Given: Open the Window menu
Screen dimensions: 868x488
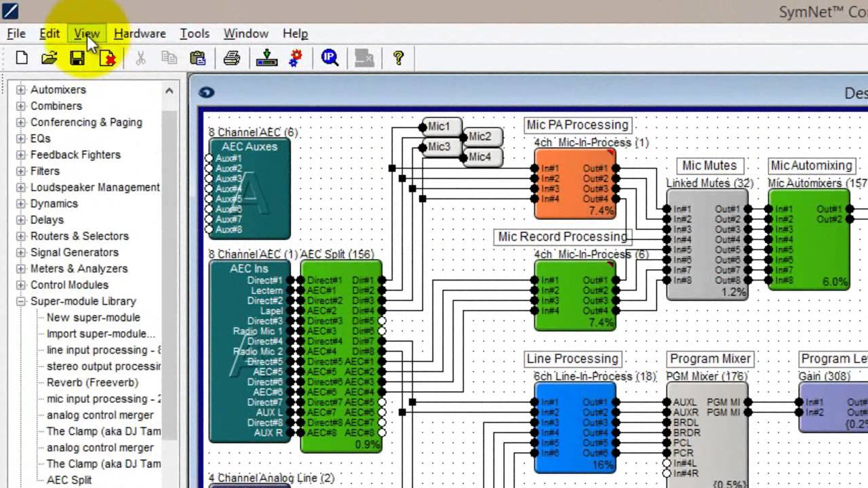Looking at the screenshot, I should [x=246, y=33].
